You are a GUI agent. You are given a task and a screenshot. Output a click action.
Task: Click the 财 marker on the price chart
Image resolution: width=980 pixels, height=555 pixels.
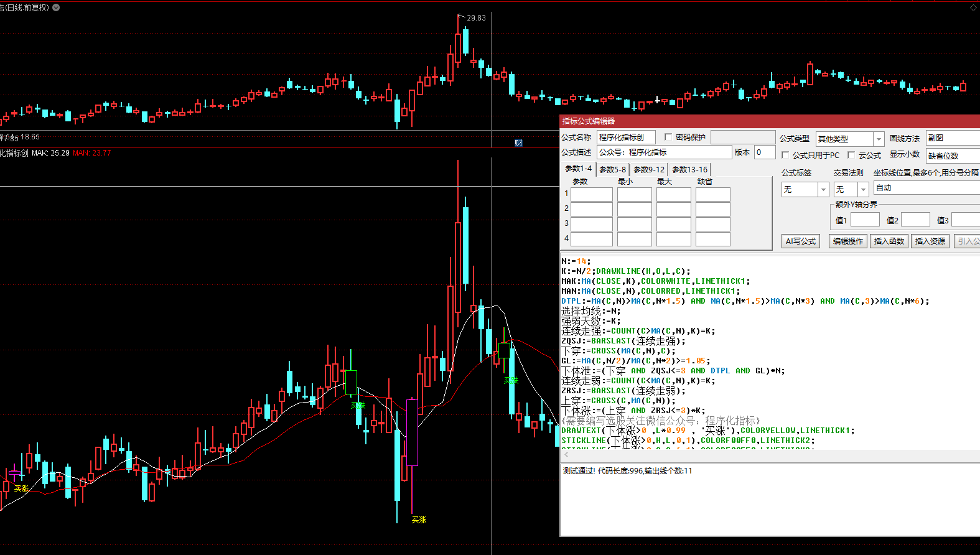(518, 143)
